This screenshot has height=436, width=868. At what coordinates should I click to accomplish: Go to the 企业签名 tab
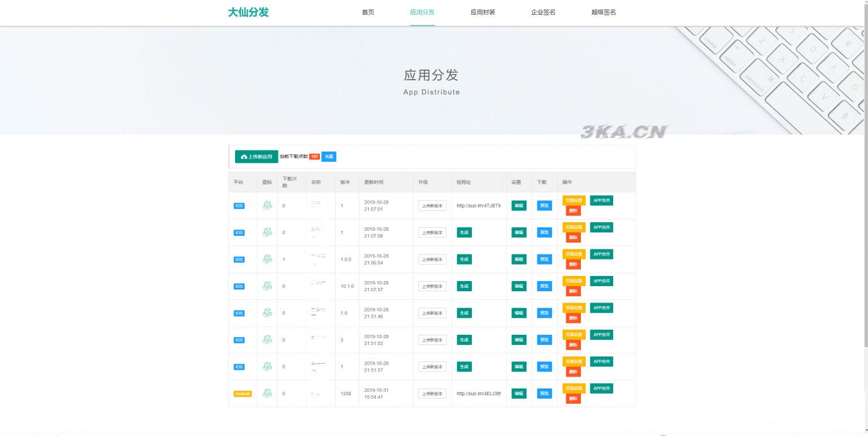tap(543, 12)
